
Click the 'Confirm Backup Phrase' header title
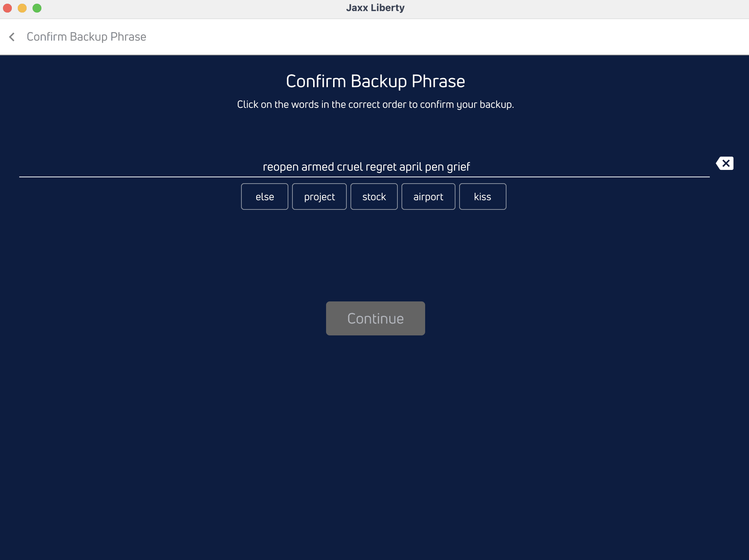(87, 37)
